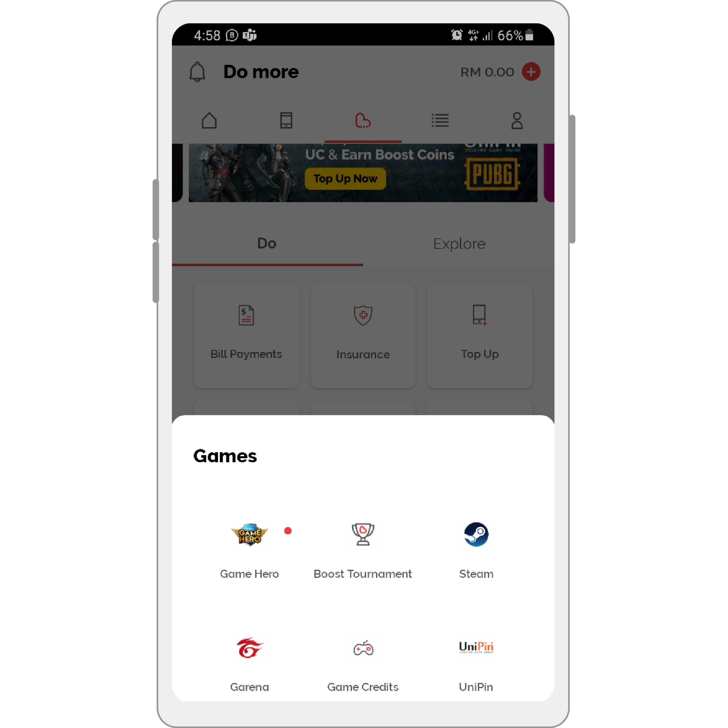Tap home navigation icon
Screen dimensions: 728x728
tap(209, 120)
